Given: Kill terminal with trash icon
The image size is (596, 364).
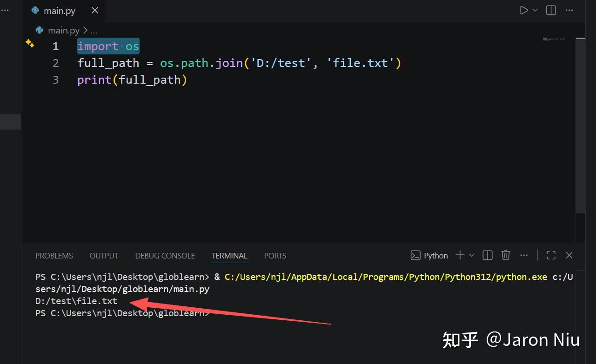Looking at the screenshot, I should point(506,255).
